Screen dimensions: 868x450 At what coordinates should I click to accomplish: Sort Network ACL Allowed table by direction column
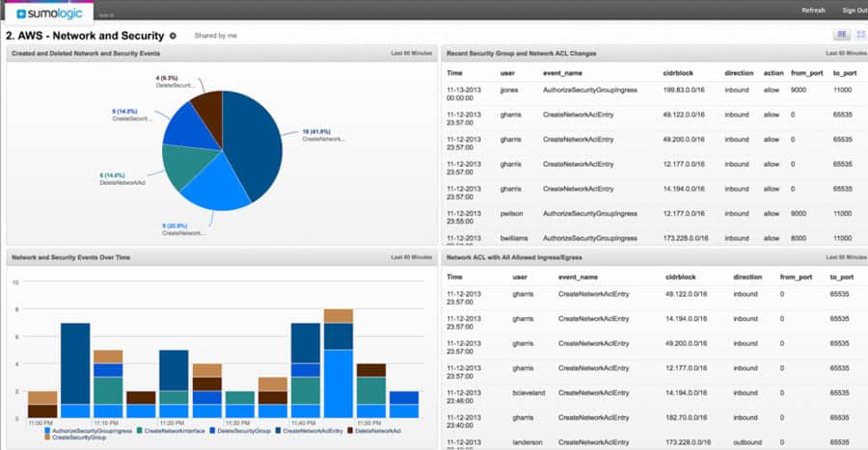747,277
